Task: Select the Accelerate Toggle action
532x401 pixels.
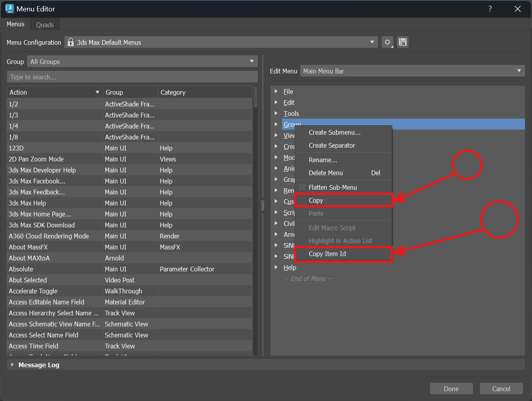Action: [130, 291]
